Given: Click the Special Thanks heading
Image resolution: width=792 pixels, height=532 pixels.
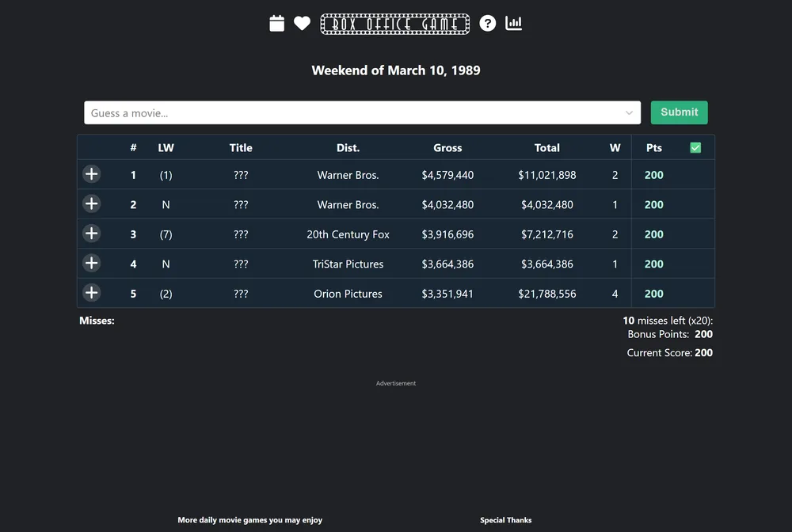Looking at the screenshot, I should pyautogui.click(x=505, y=520).
